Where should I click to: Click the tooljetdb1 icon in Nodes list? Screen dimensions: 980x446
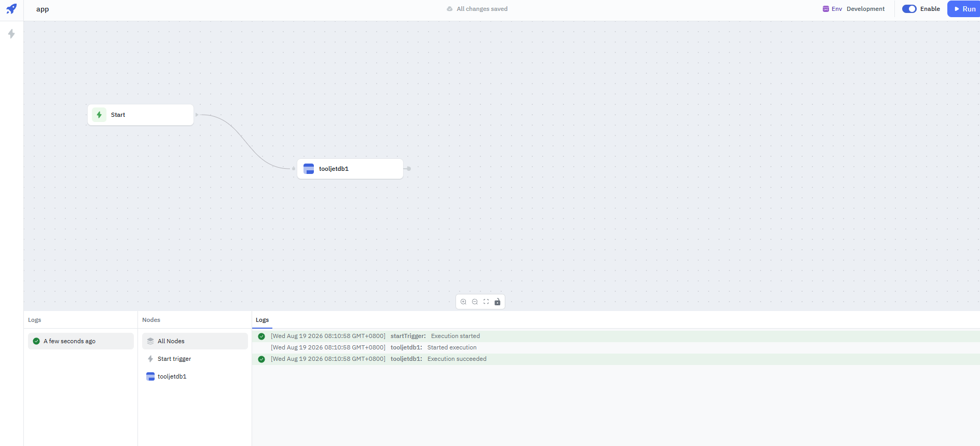[150, 376]
